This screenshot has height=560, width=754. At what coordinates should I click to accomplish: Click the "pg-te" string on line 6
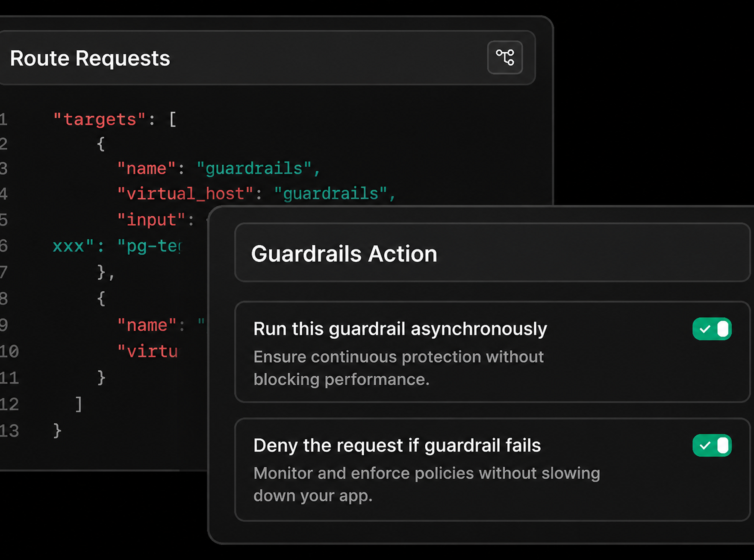click(x=149, y=246)
